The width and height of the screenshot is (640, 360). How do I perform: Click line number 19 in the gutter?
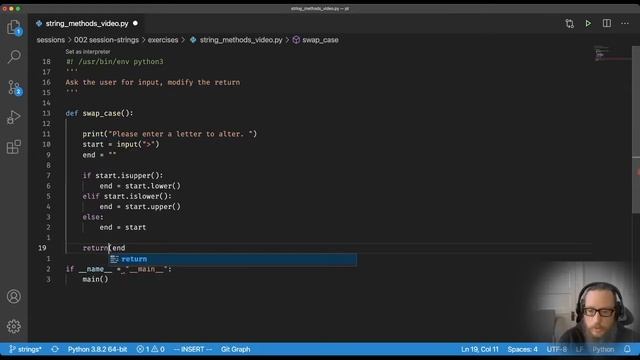(x=42, y=248)
